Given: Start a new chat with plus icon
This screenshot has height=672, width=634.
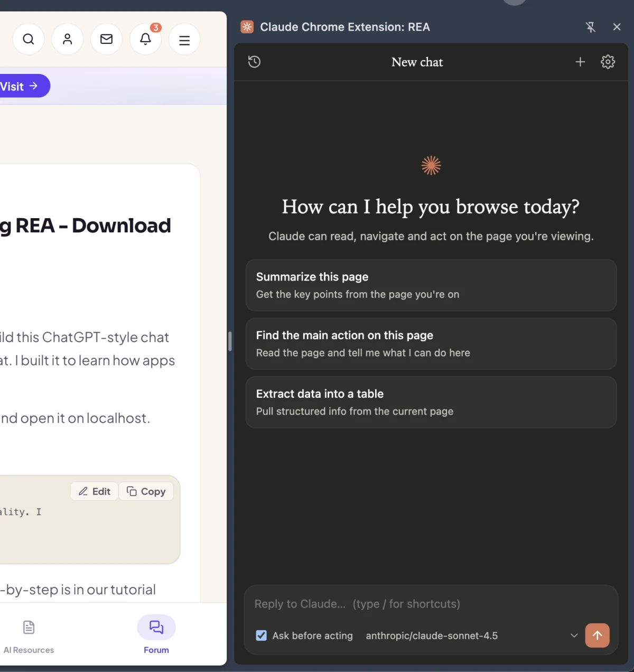Looking at the screenshot, I should pyautogui.click(x=580, y=62).
